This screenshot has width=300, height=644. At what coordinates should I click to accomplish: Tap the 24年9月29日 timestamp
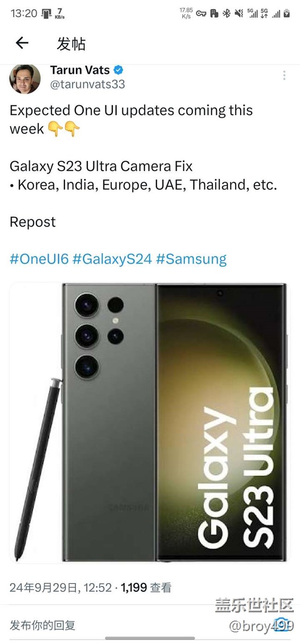[x=60, y=588]
